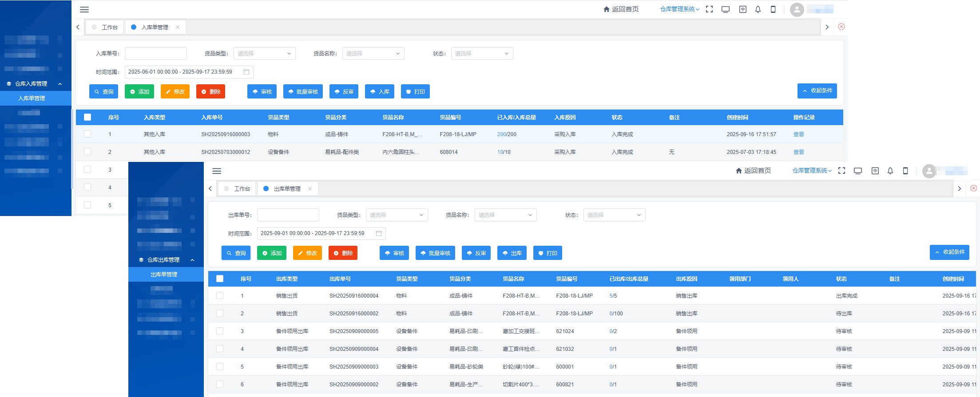Close the 出库单管理 tab with its X
Screen dimensions: 980x397
(310, 189)
